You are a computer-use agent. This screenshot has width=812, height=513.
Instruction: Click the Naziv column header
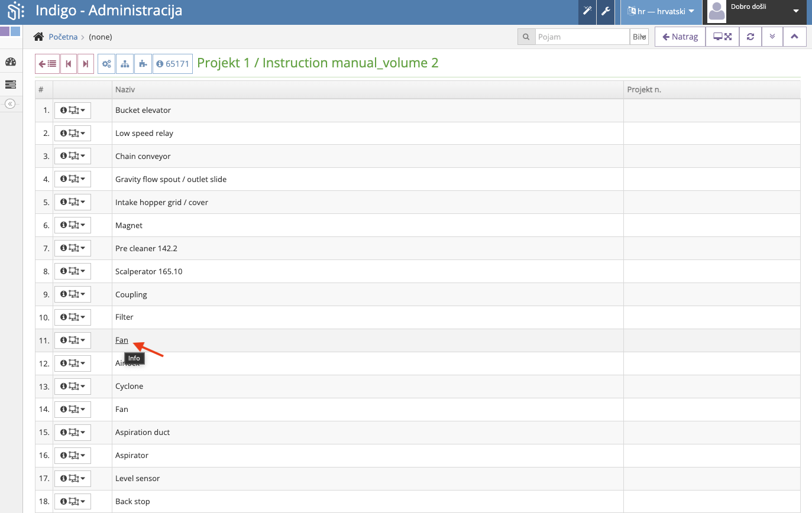(x=368, y=89)
